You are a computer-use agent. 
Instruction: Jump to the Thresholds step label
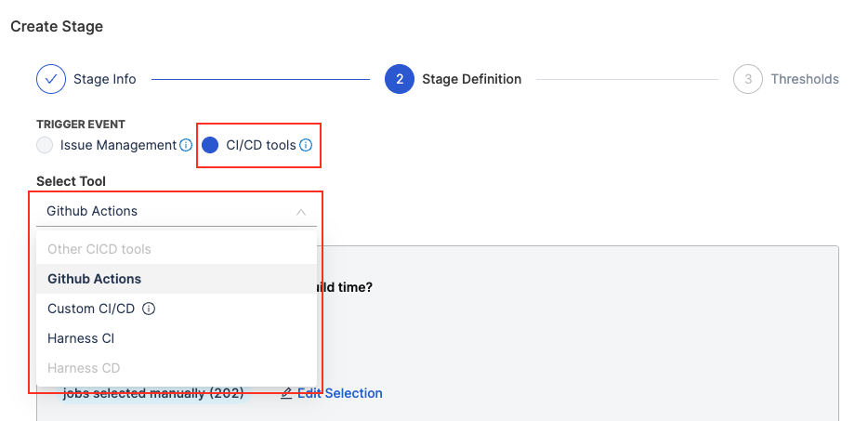805,79
